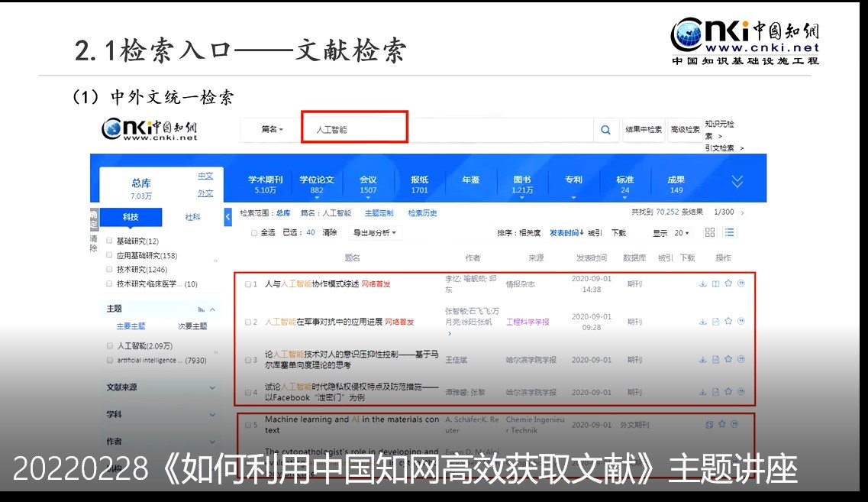Switch results to list view icon

[x=730, y=233]
